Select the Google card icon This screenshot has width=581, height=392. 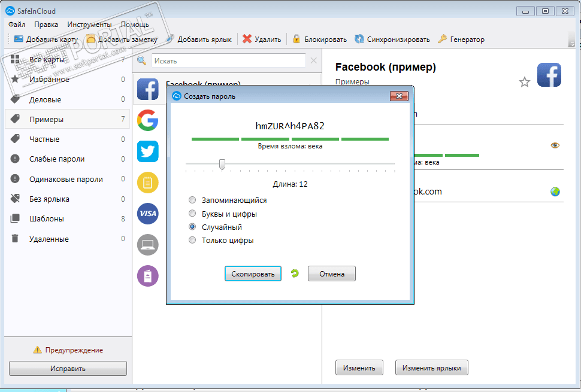(148, 120)
